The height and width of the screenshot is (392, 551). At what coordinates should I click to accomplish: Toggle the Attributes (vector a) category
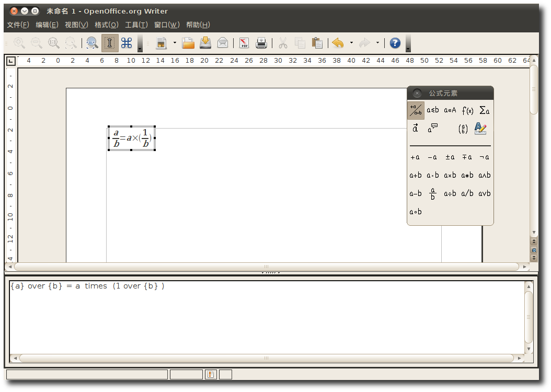click(416, 129)
